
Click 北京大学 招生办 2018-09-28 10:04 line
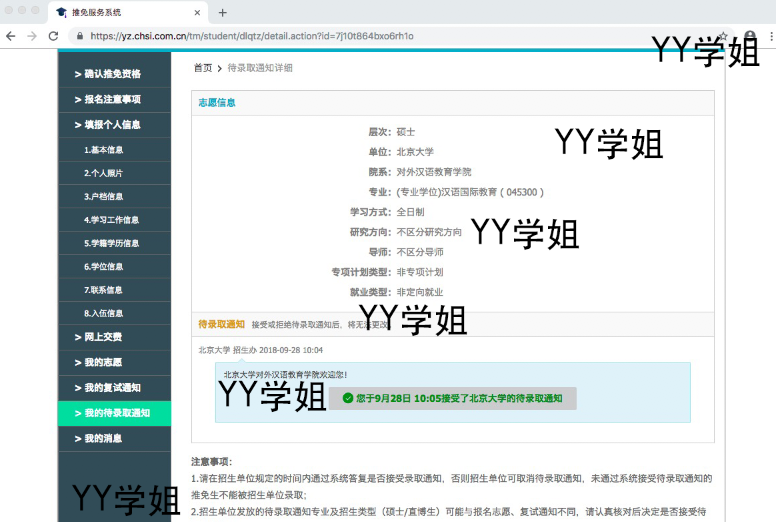(260, 350)
